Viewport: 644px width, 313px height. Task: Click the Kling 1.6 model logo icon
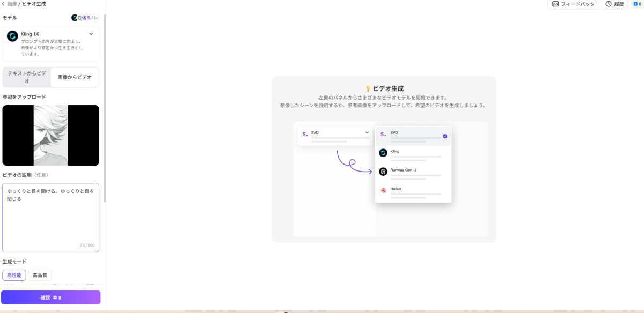tap(12, 36)
